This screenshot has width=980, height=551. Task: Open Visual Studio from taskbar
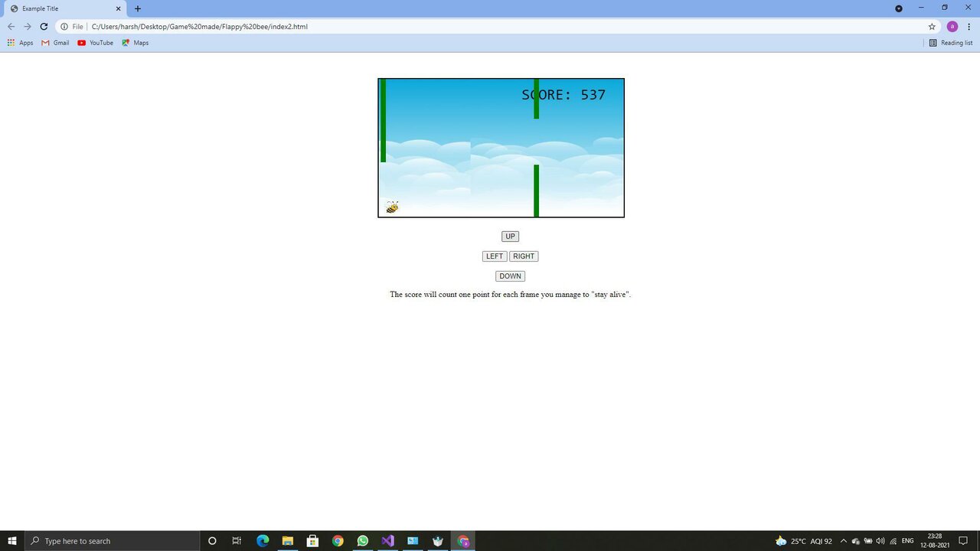[387, 541]
